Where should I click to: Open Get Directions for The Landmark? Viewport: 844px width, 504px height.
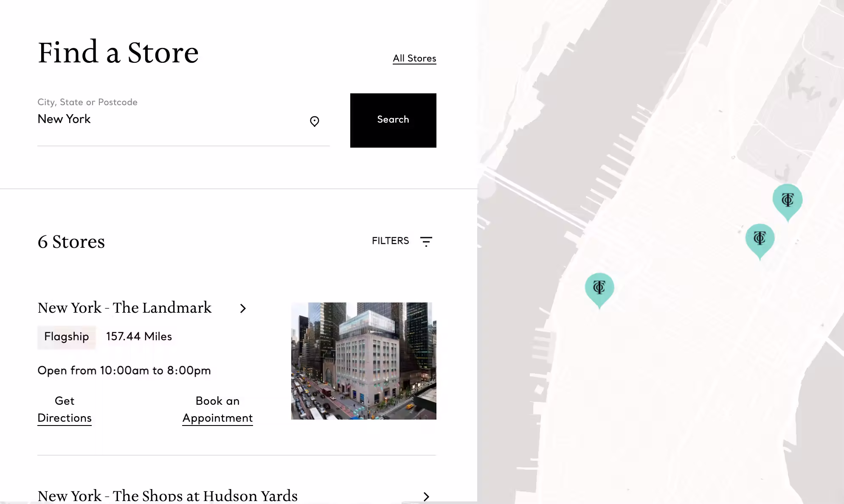tap(64, 409)
